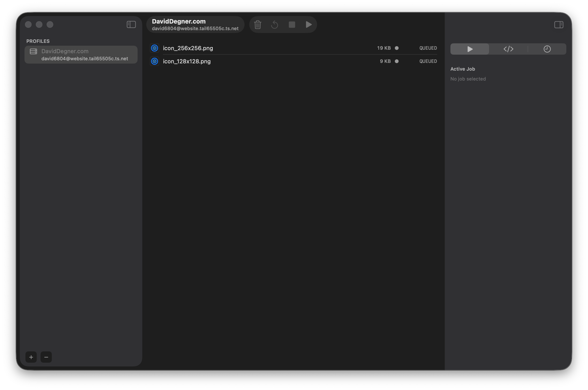Select the QUEUED status label of icon_256x256.png
The width and height of the screenshot is (588, 390).
click(428, 48)
